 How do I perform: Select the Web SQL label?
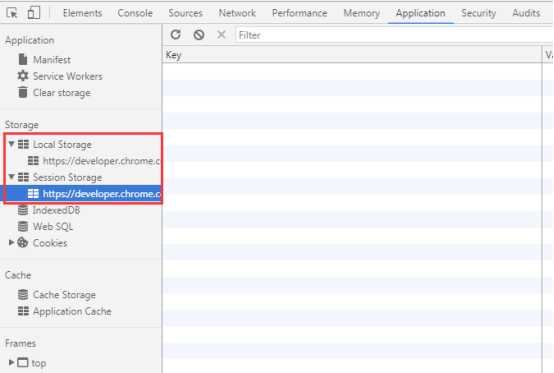click(53, 226)
